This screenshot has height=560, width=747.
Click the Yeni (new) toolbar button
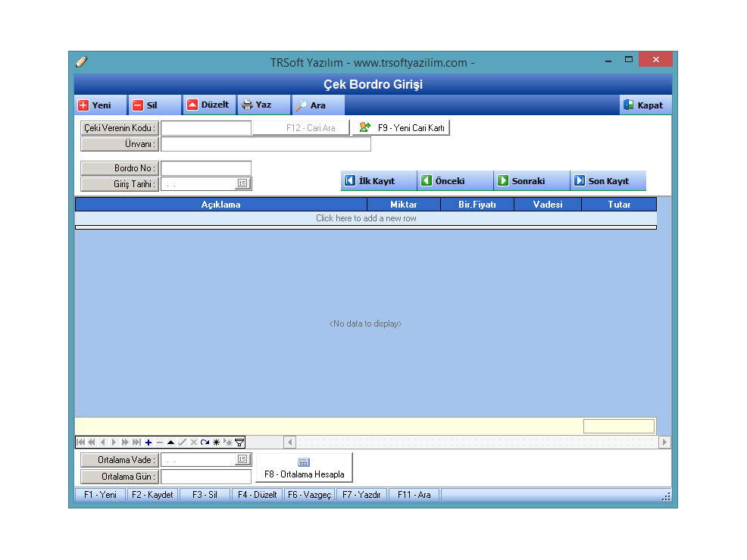point(101,105)
